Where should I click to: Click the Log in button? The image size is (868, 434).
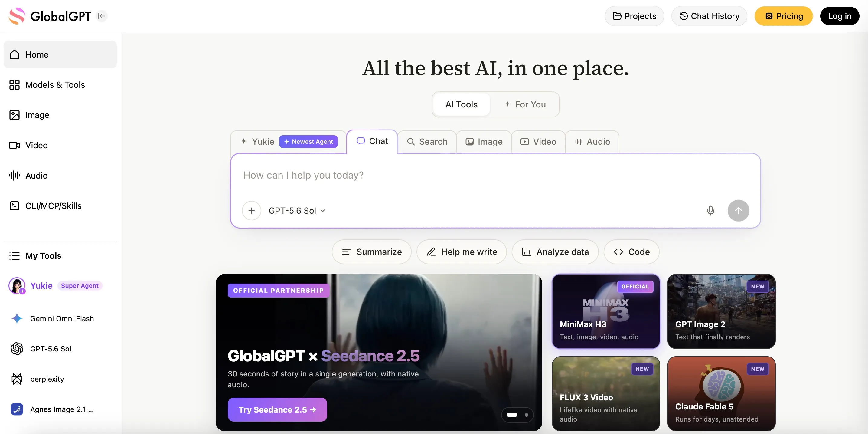[x=839, y=16]
